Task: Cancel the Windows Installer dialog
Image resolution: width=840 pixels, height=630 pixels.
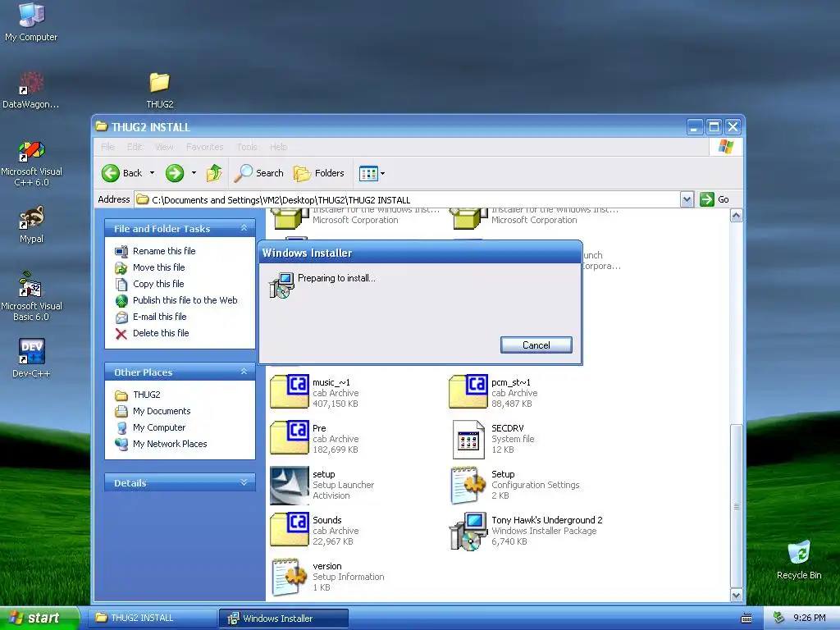Action: tap(536, 345)
